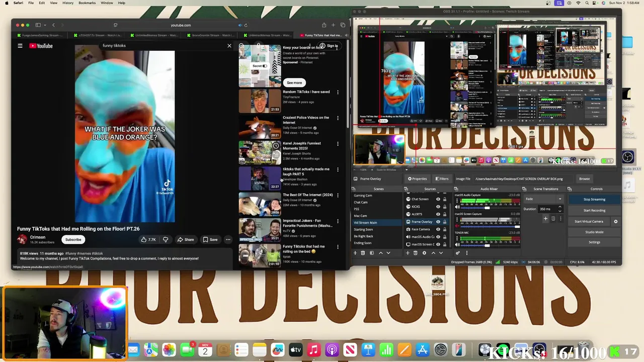Screen dimensions: 644x362
Task: Open macOS Screen Capture mixer options menu
Action: tap(457, 219)
